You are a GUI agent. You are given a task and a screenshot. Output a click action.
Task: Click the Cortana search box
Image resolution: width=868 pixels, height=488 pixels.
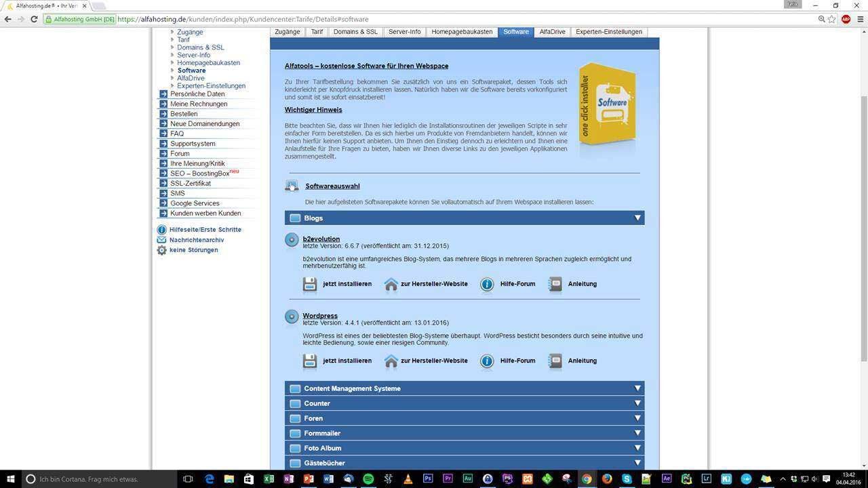click(100, 479)
